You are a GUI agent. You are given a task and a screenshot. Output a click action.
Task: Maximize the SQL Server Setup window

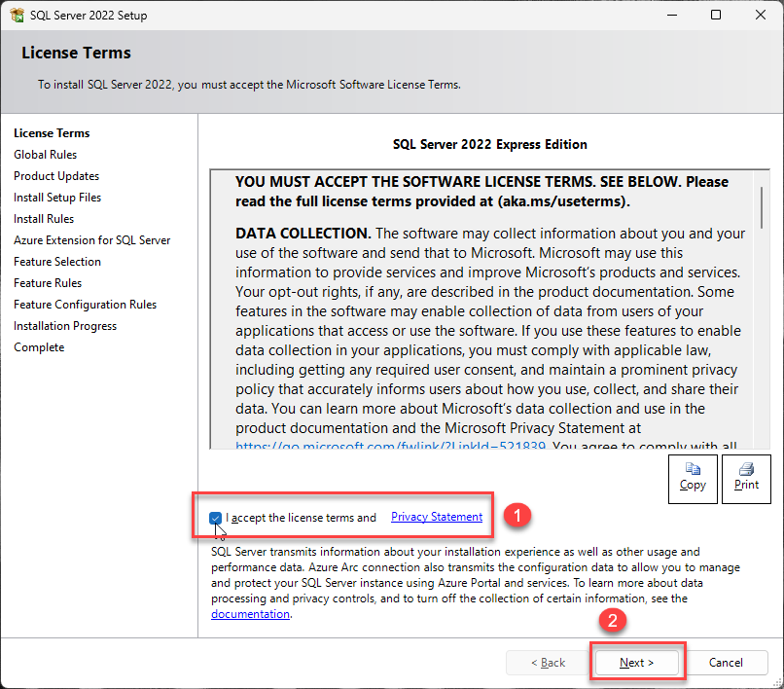tap(716, 16)
